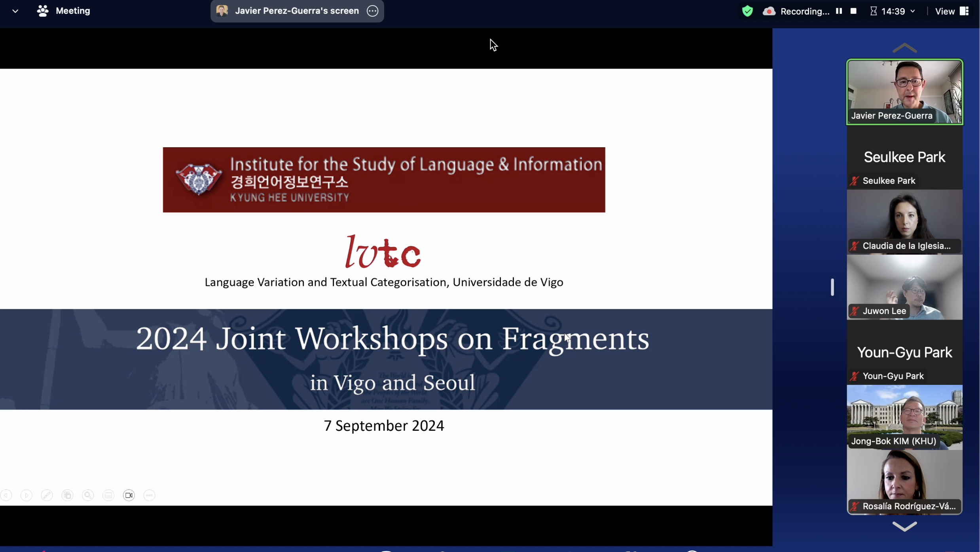Image resolution: width=980 pixels, height=552 pixels.
Task: Select Youn-Gyu Park's participant tile
Action: click(904, 352)
